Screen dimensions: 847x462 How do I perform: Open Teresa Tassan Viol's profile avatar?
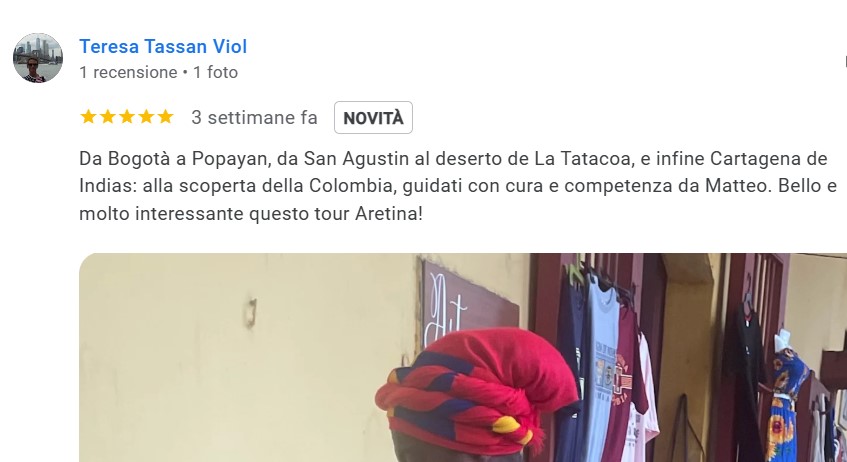38,58
